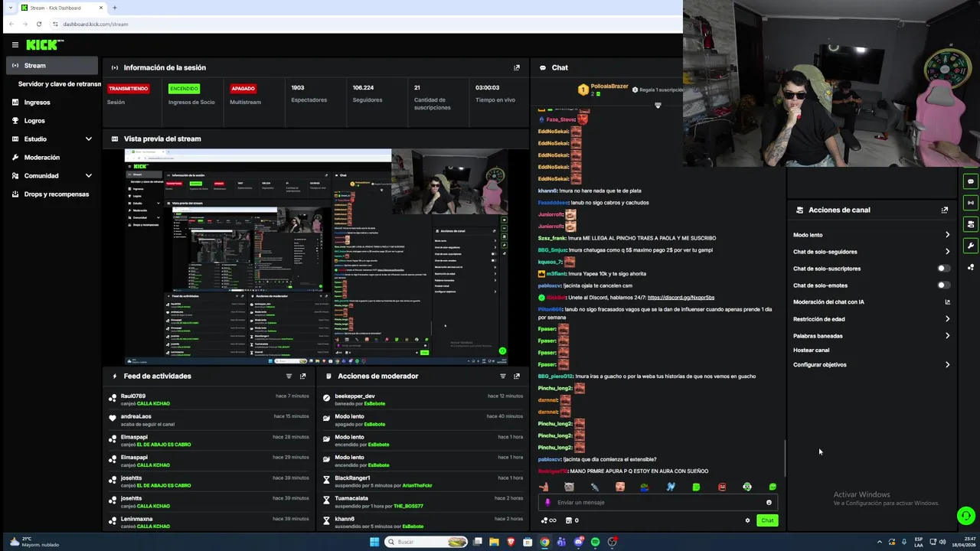
Task: Toggle Chat de solo-emotes switch
Action: (944, 285)
